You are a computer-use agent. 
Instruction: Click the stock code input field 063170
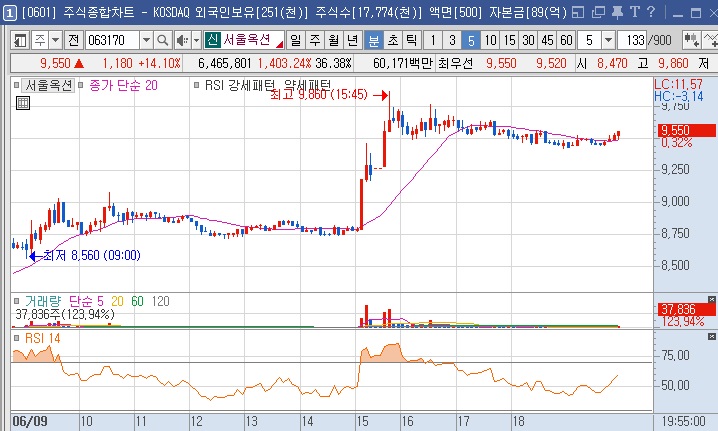[x=112, y=40]
